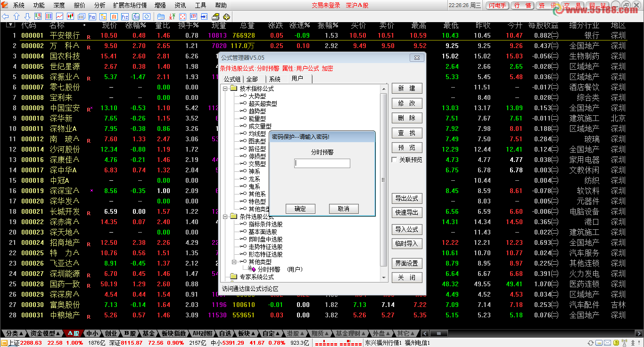Click the 访问通达信公式讨论区 link
644x347 pixels.
click(x=250, y=289)
